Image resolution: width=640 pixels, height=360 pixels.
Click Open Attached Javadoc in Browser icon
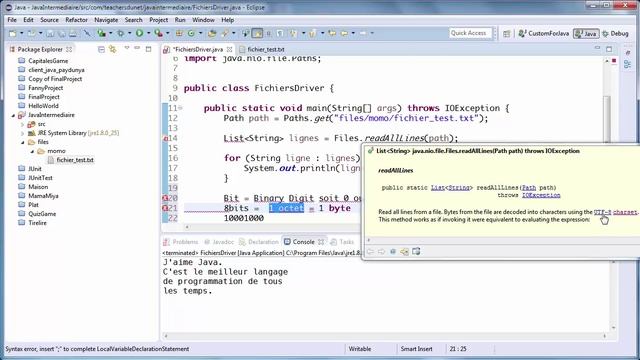[x=416, y=252]
